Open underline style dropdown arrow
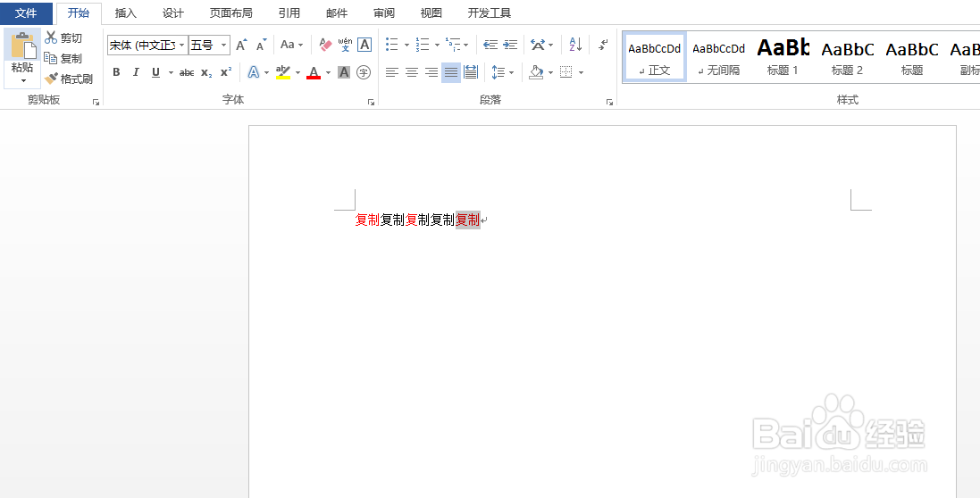The height and width of the screenshot is (498, 980). coord(171,72)
